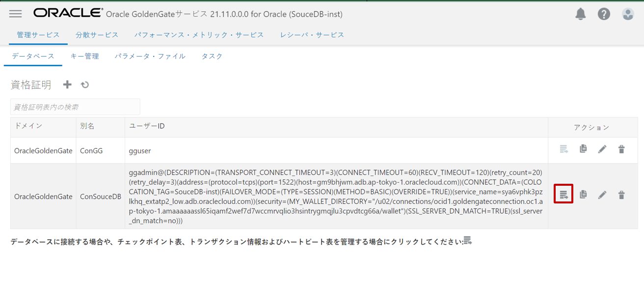Connect to database for ConGG row
Image resolution: width=644 pixels, height=285 pixels.
point(564,149)
